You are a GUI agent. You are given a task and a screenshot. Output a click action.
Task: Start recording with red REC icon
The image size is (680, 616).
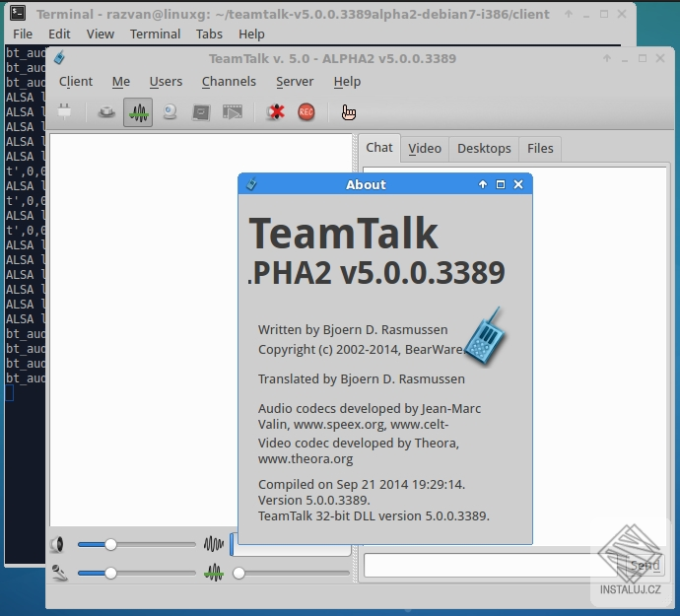click(306, 112)
